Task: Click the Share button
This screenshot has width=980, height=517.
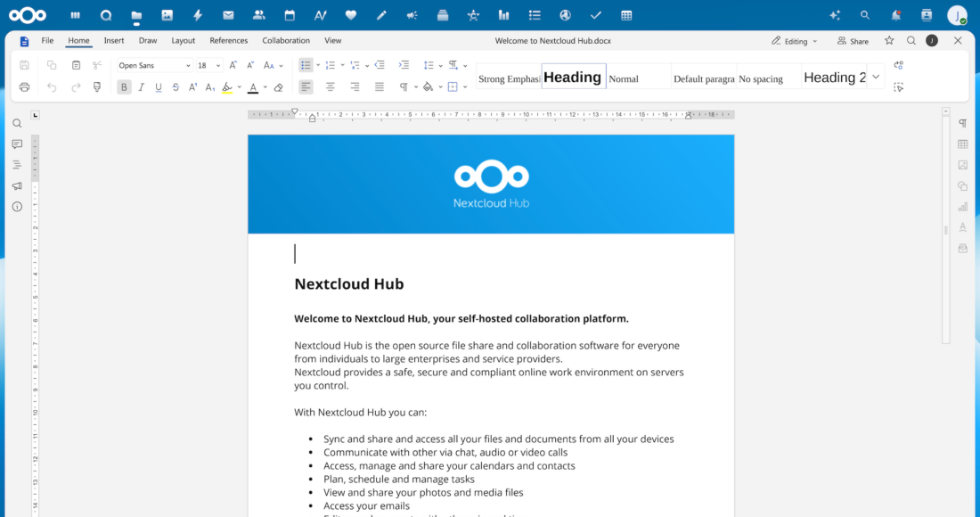Action: (853, 41)
